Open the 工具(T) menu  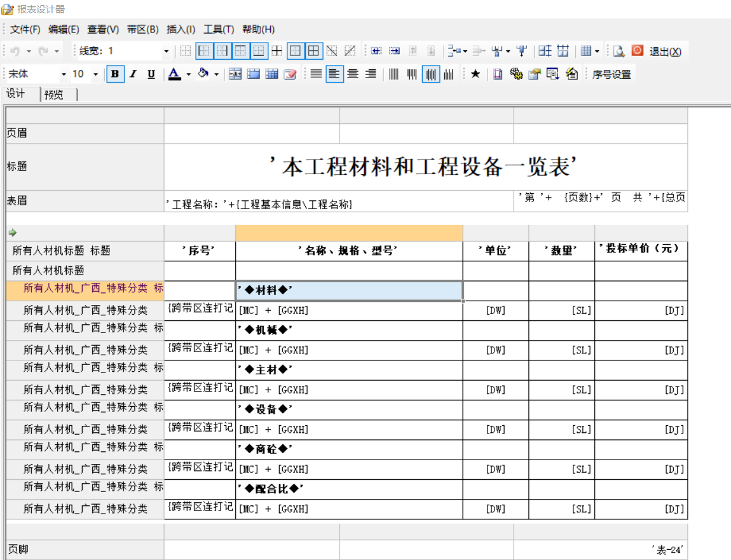click(219, 29)
